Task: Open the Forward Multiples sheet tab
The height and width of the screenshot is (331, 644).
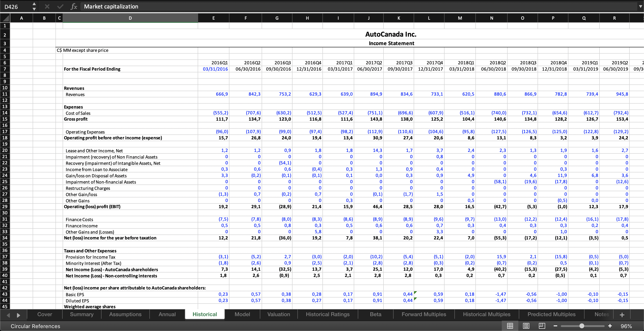Action: [x=424, y=314]
